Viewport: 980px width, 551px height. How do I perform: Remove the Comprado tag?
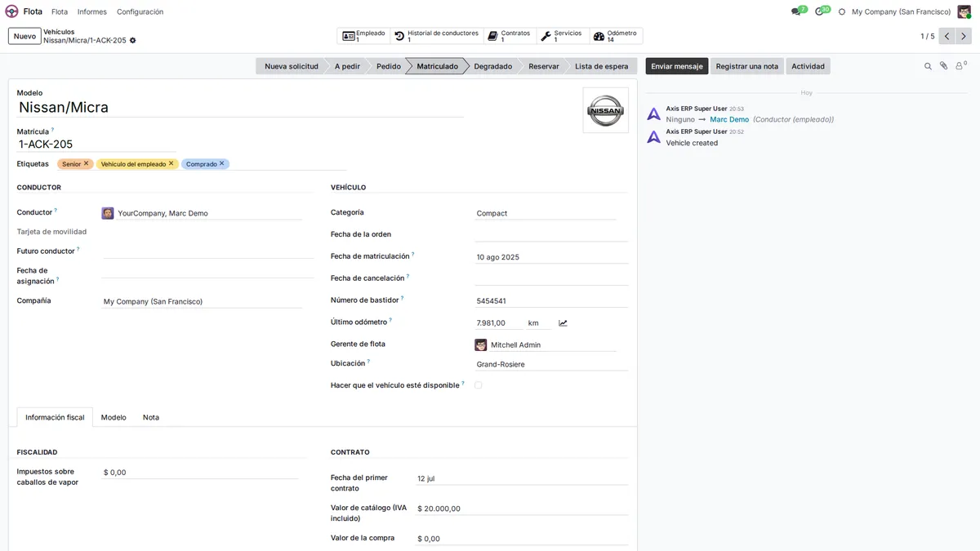tap(221, 163)
